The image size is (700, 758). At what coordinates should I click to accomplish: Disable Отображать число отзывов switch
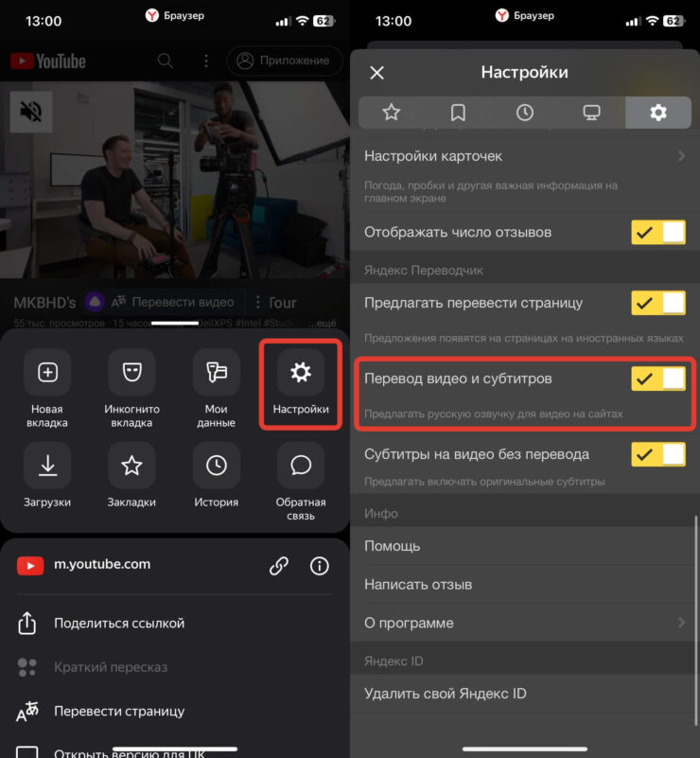point(658,232)
